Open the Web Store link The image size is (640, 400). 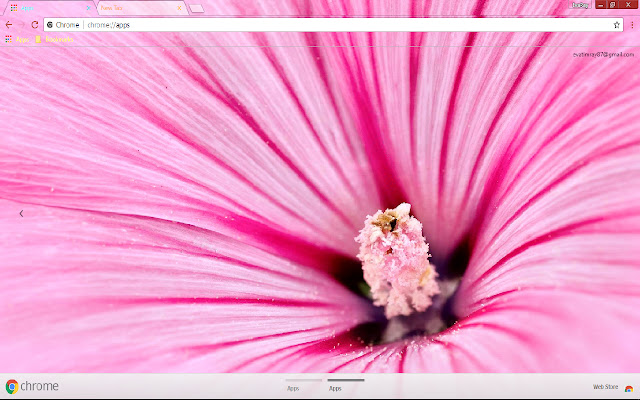click(x=605, y=387)
